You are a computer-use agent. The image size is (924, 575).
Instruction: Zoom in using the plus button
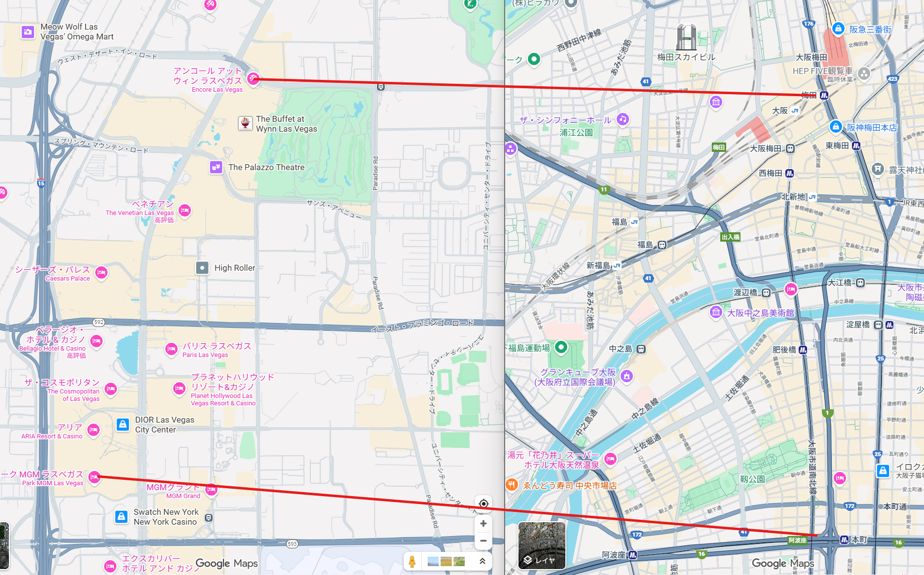tap(483, 524)
